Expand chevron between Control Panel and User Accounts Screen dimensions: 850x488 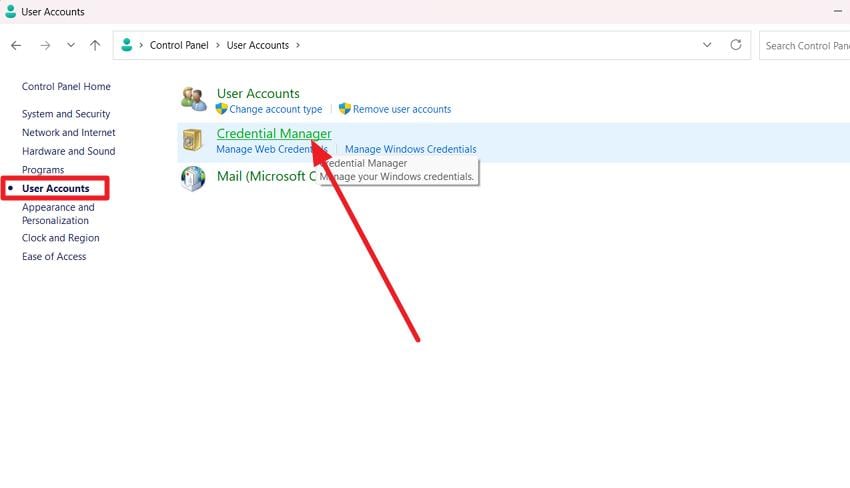tap(218, 46)
